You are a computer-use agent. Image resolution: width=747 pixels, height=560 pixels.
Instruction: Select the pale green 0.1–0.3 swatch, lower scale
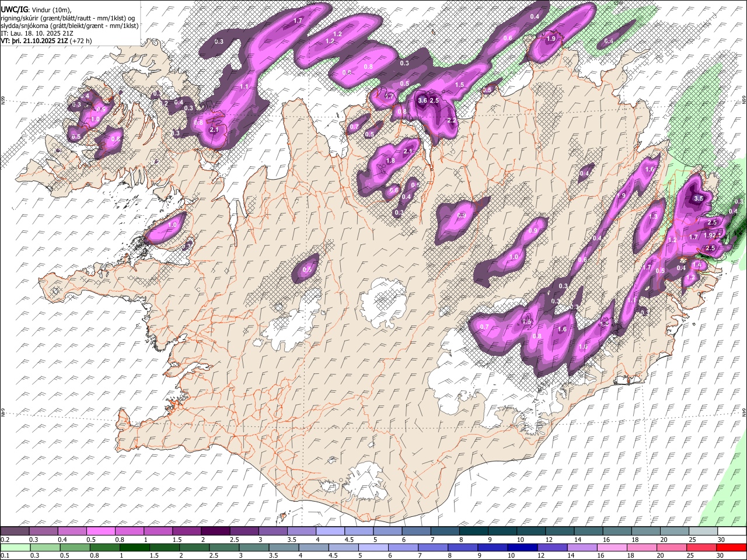15,547
